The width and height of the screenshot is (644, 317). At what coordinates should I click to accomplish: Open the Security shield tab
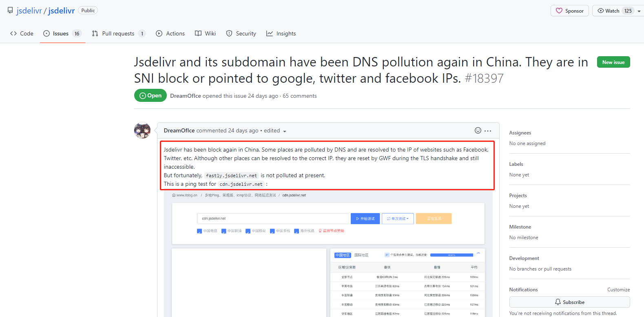pos(241,33)
